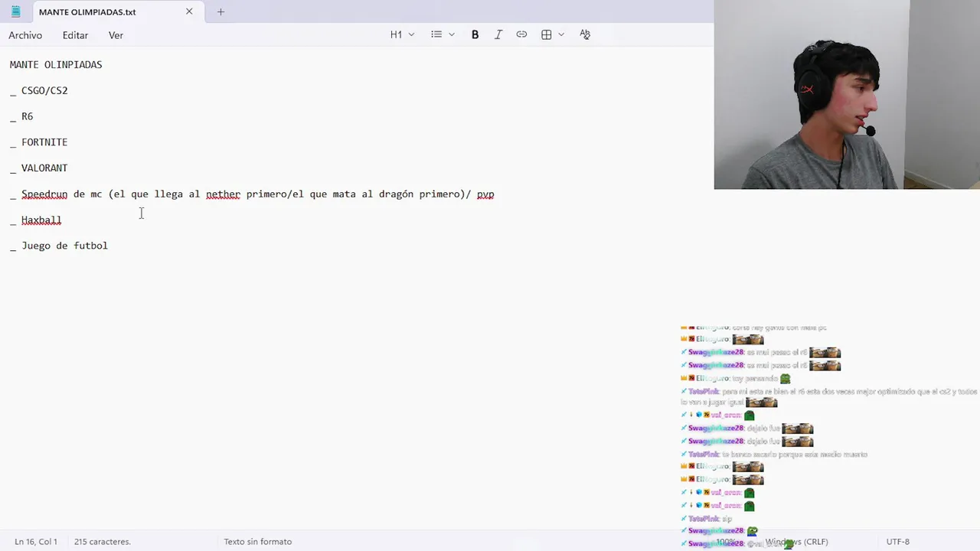Insert a table using the grid icon
This screenshot has height=551, width=980.
(x=547, y=34)
